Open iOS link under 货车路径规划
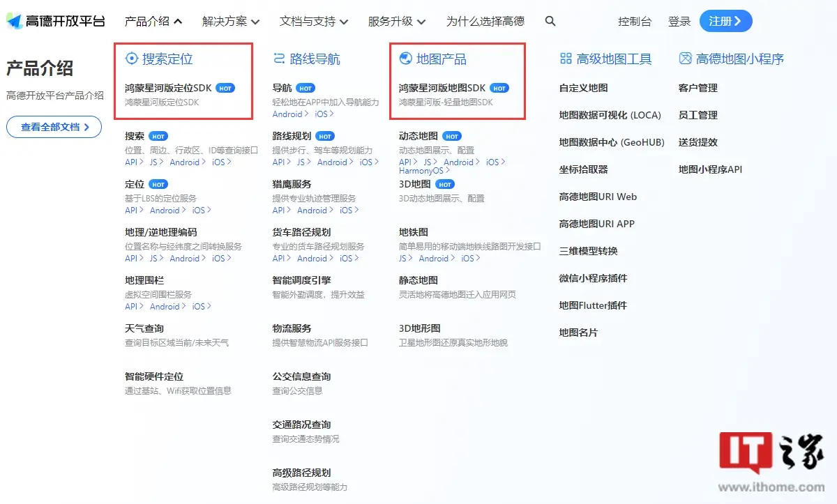Screen dimensions: 837x504 click(349, 259)
